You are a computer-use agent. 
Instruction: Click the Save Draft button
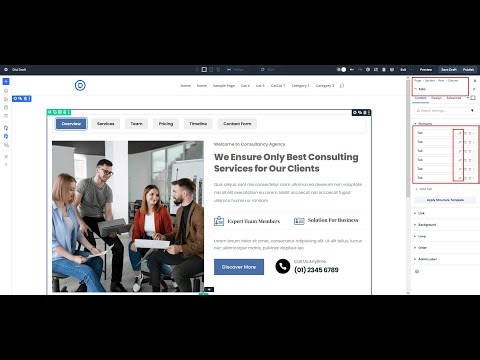point(449,69)
